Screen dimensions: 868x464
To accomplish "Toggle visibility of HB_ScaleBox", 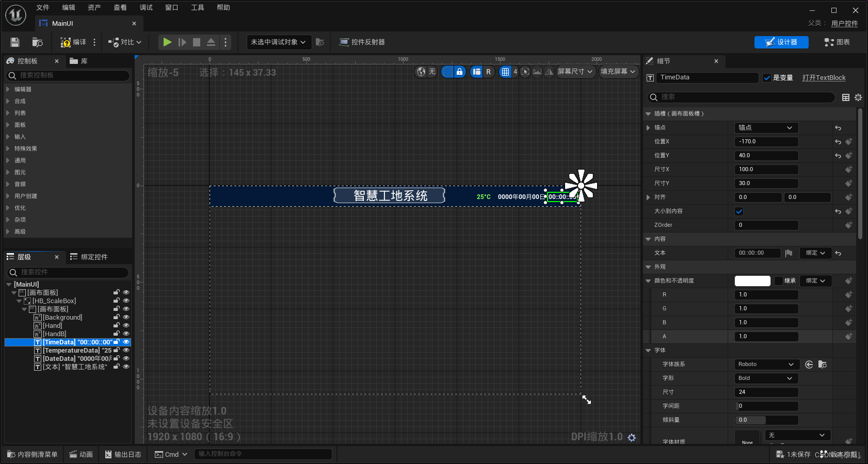I will pyautogui.click(x=125, y=301).
